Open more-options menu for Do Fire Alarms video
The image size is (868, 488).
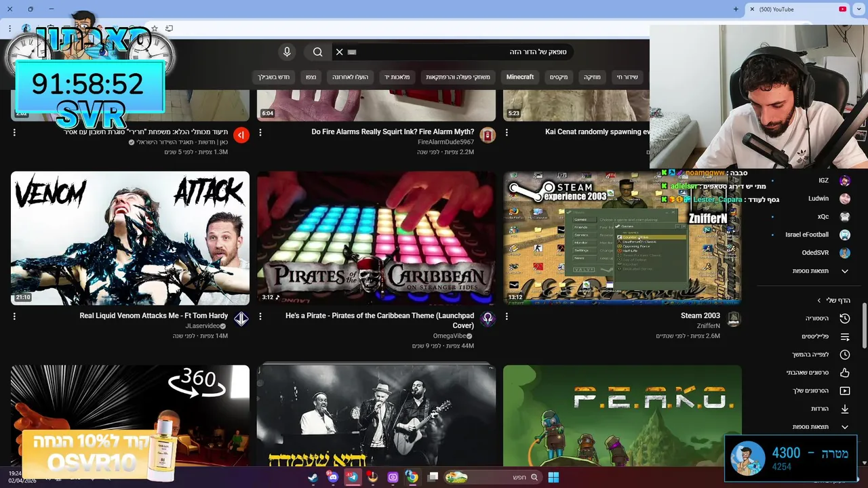(x=260, y=133)
